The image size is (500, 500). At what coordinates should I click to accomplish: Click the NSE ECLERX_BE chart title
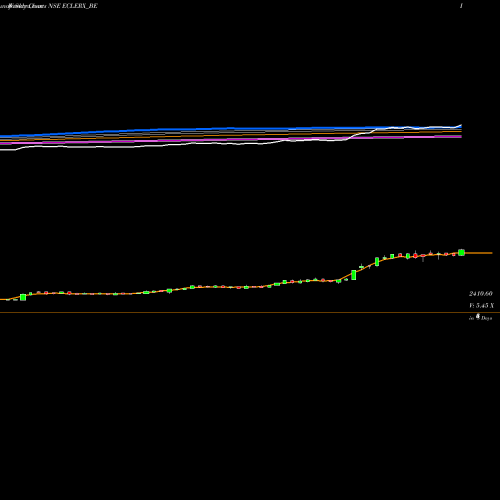[x=73, y=6]
